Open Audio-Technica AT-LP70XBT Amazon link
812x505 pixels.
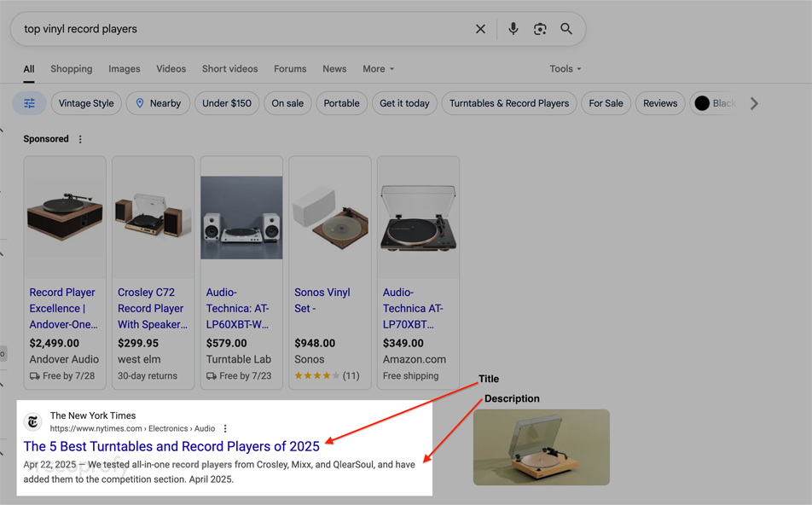pos(413,308)
